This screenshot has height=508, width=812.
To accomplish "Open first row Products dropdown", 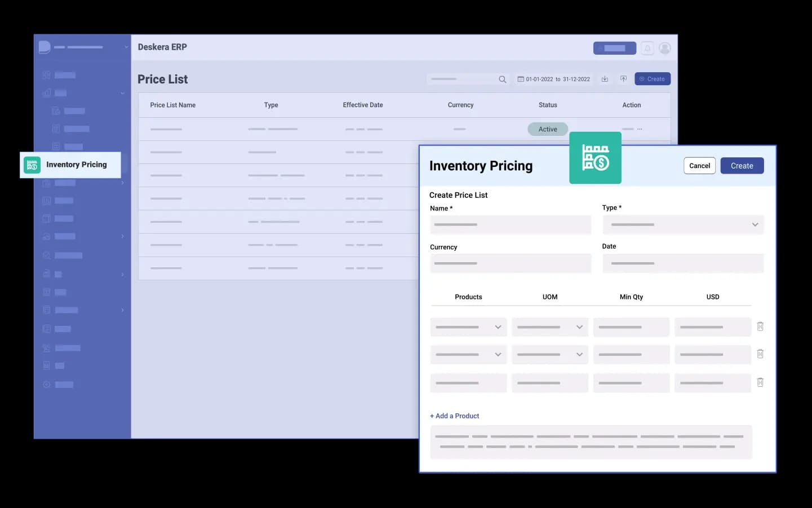I will point(468,327).
